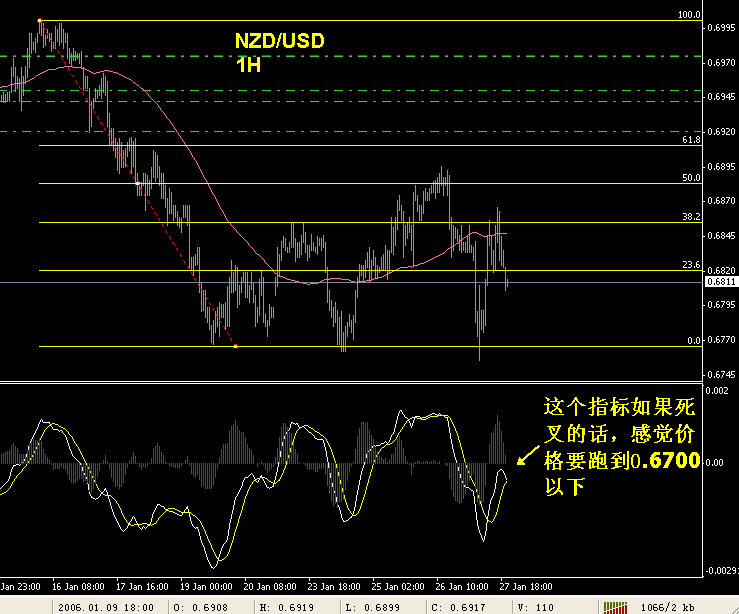Click the volume value V: 110
The height and width of the screenshot is (614, 739).
536,607
